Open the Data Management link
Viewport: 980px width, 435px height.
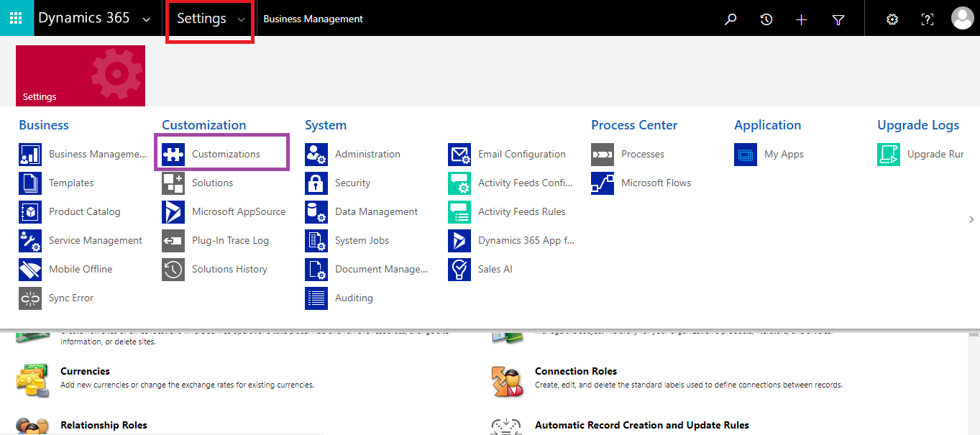pos(376,211)
